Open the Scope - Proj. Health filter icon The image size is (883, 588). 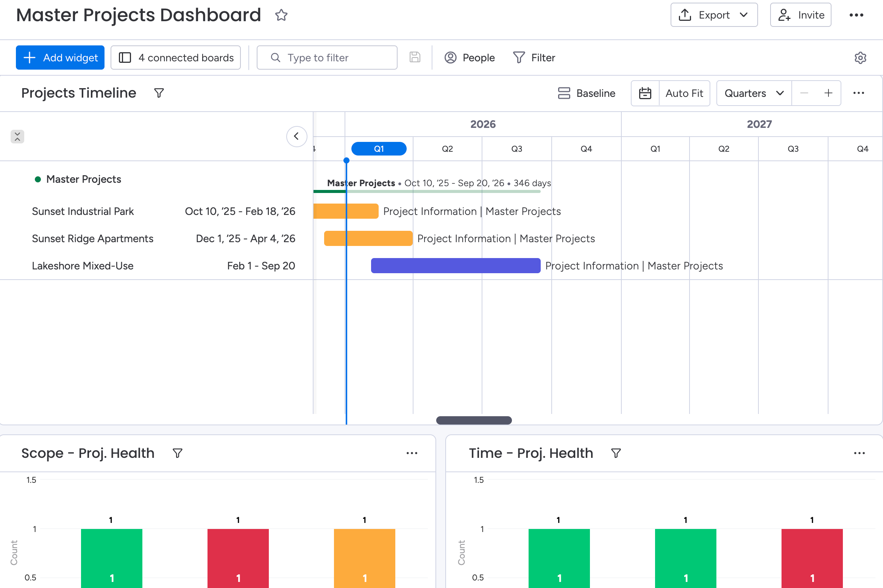[x=178, y=453]
